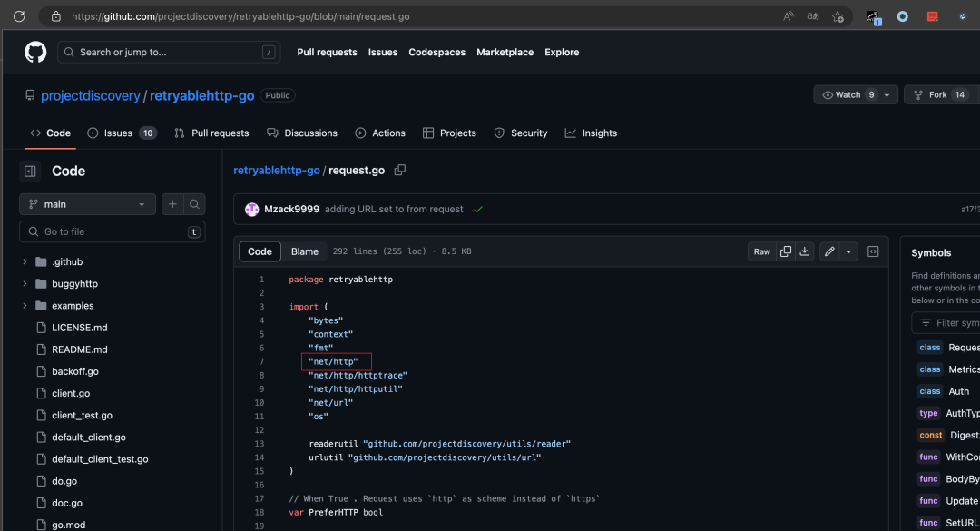
Task: Open the projectdiscovery owner link
Action: coord(91,95)
